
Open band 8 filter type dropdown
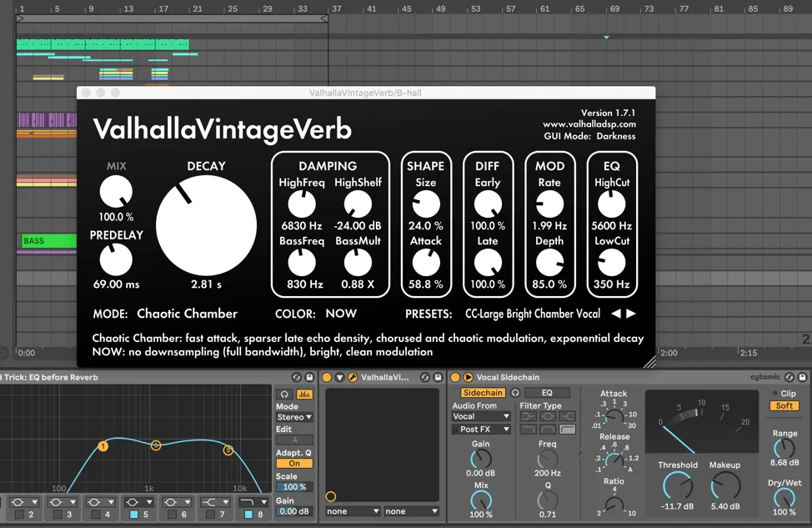(x=253, y=502)
